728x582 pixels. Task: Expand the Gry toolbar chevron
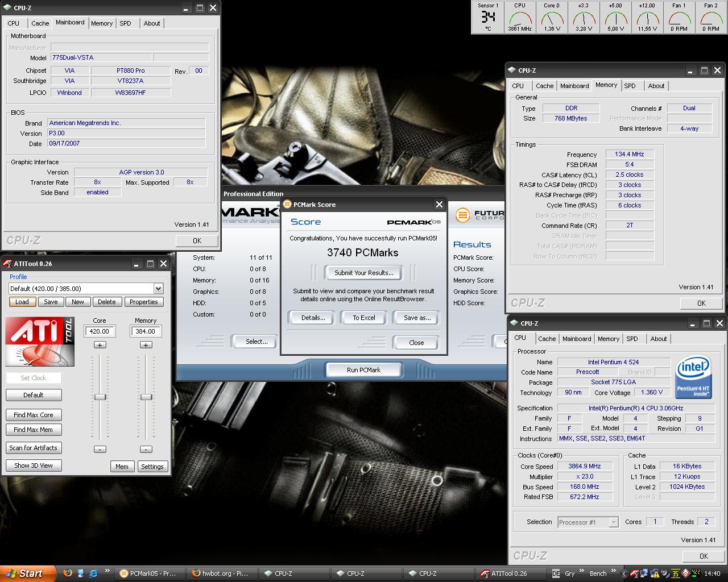(581, 571)
